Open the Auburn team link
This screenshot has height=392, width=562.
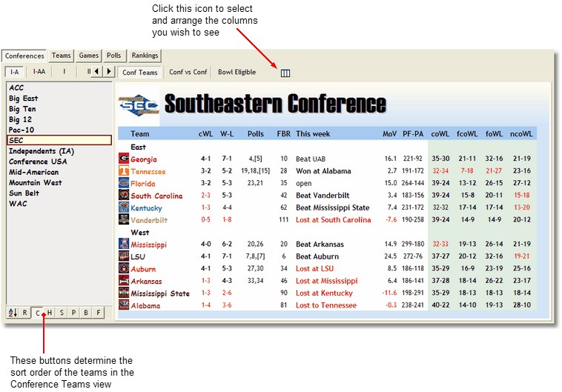pos(143,269)
